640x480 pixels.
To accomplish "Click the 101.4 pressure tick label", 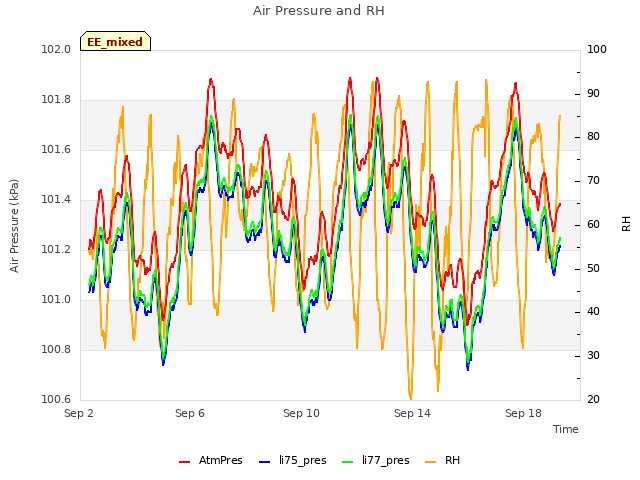I will pos(56,200).
